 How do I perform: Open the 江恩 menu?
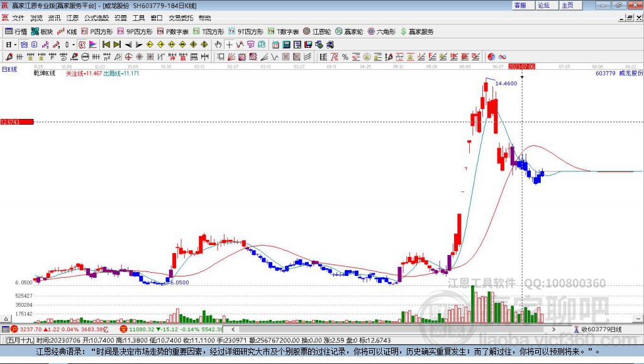click(x=73, y=18)
